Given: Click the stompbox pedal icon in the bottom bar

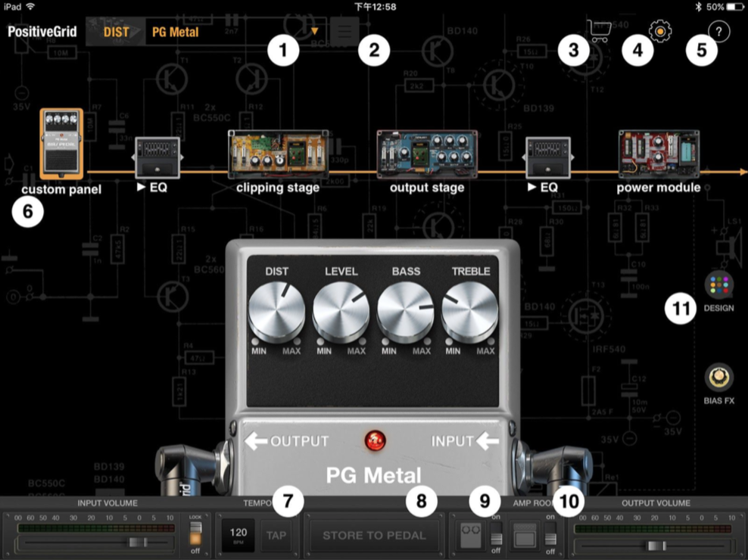Looking at the screenshot, I should (471, 535).
